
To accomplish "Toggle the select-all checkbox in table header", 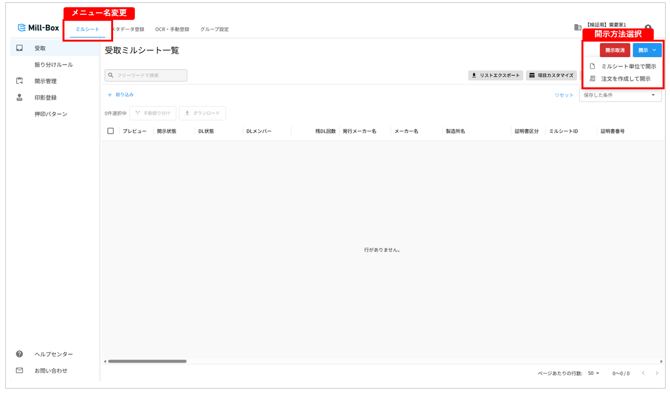I will pyautogui.click(x=111, y=131).
